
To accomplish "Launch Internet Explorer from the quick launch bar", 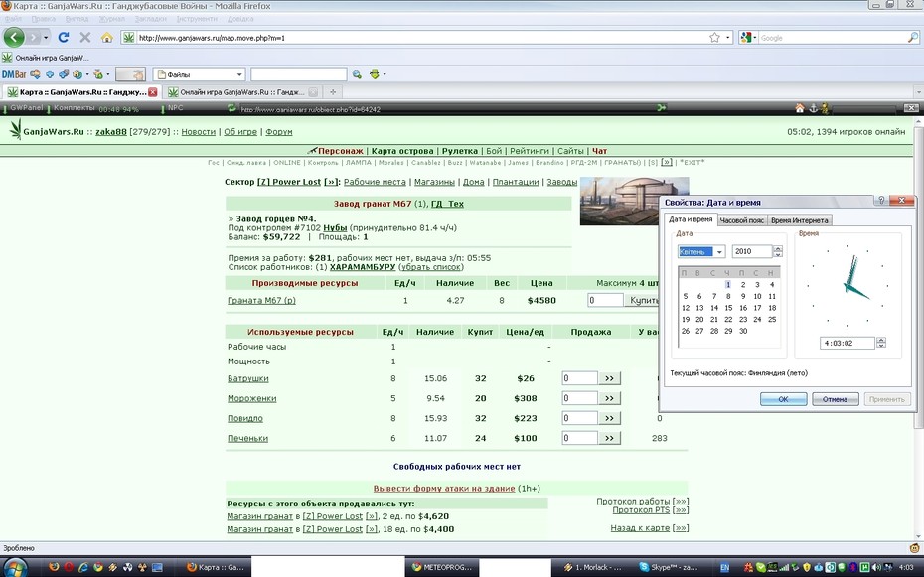I will [83, 568].
